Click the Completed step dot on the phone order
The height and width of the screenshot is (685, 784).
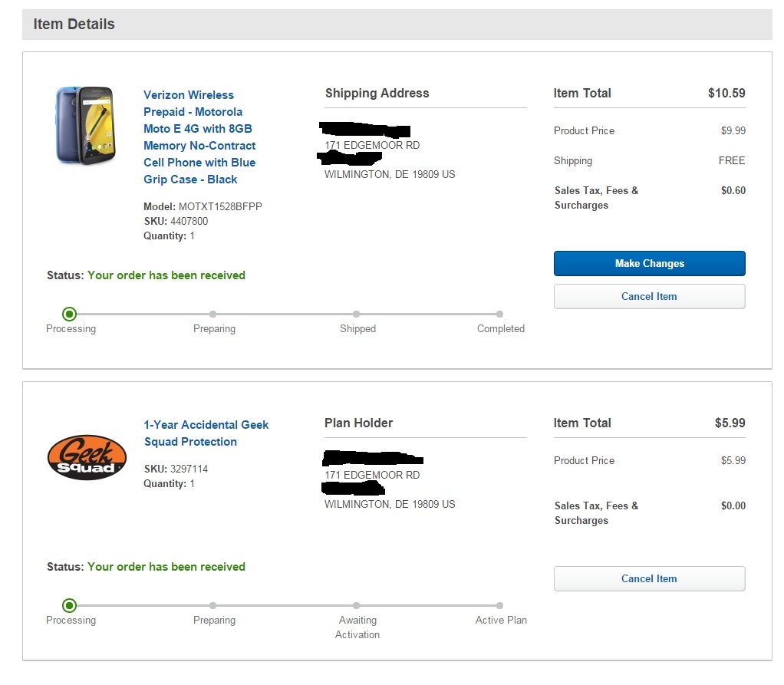499,314
